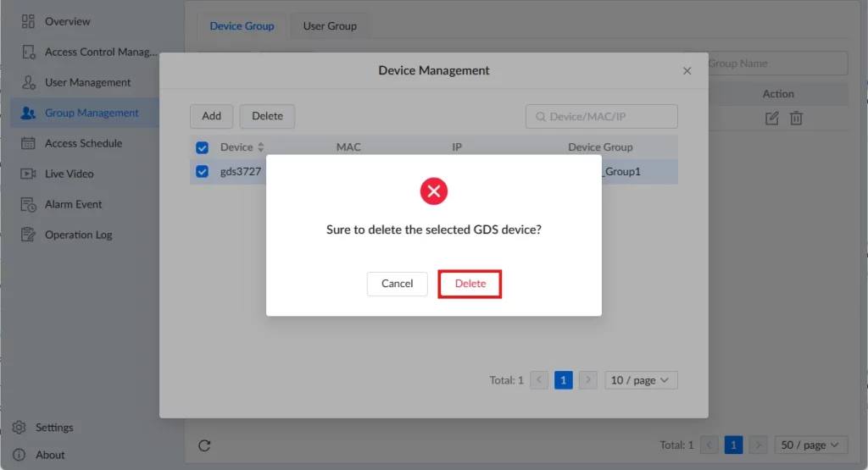This screenshot has width=868, height=470.
Task: Focus the Group Name search field
Action: [777, 64]
